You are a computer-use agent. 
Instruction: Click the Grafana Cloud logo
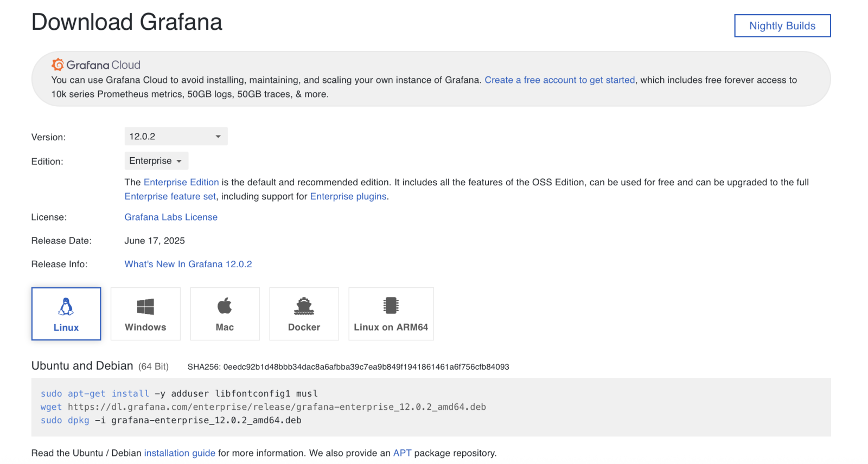[x=96, y=65]
